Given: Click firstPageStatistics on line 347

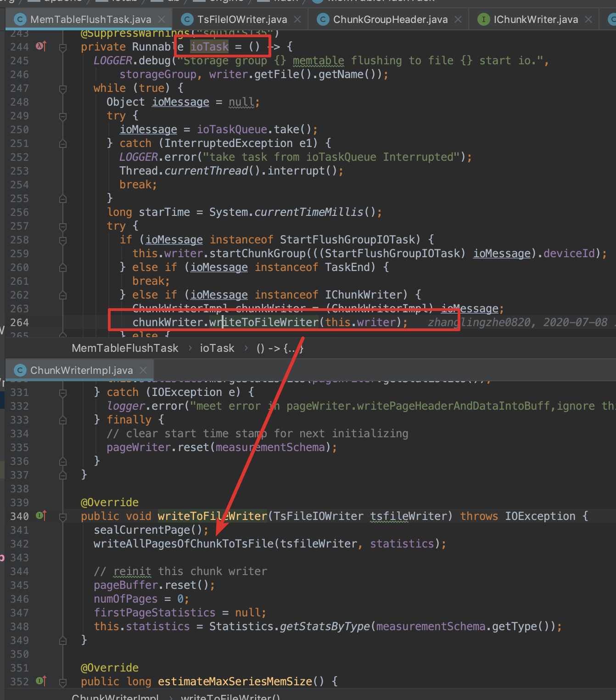Looking at the screenshot, I should [154, 612].
